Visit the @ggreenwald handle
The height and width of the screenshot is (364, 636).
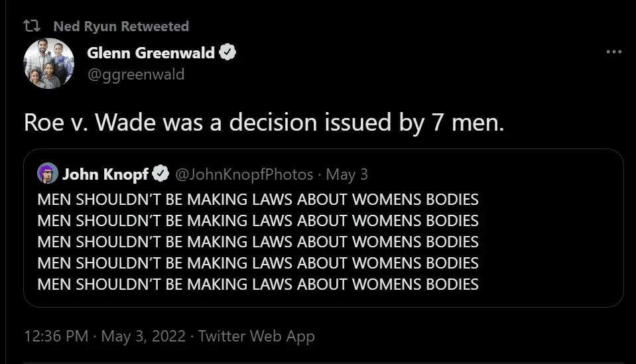pyautogui.click(x=136, y=74)
